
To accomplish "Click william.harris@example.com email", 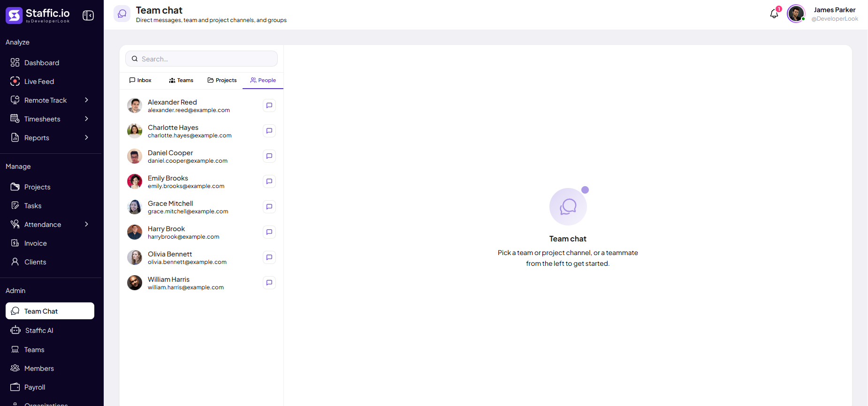I will (186, 287).
